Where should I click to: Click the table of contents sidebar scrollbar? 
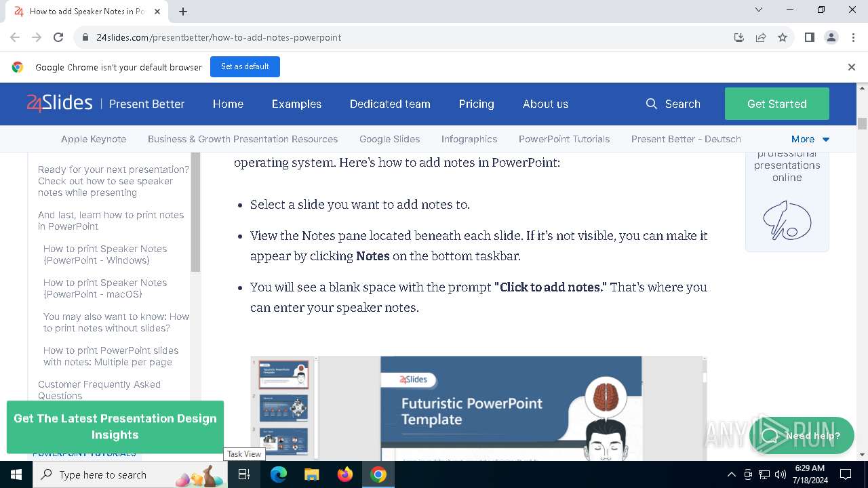pyautogui.click(x=195, y=212)
